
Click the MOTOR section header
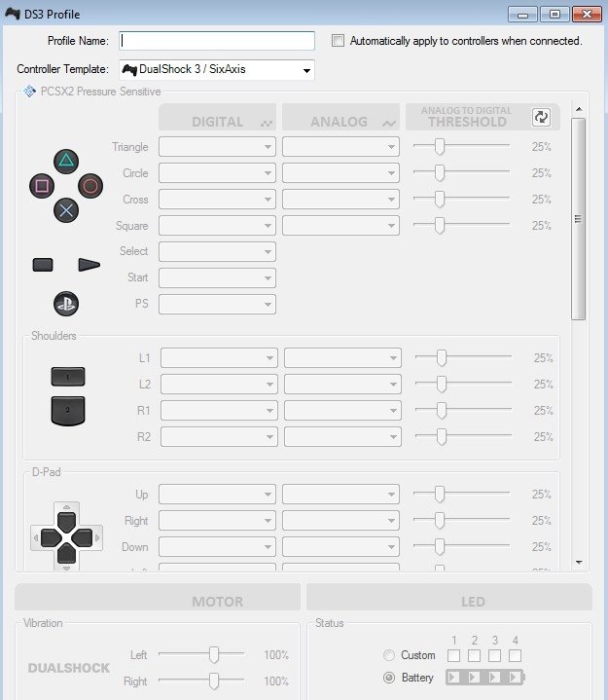(158, 597)
